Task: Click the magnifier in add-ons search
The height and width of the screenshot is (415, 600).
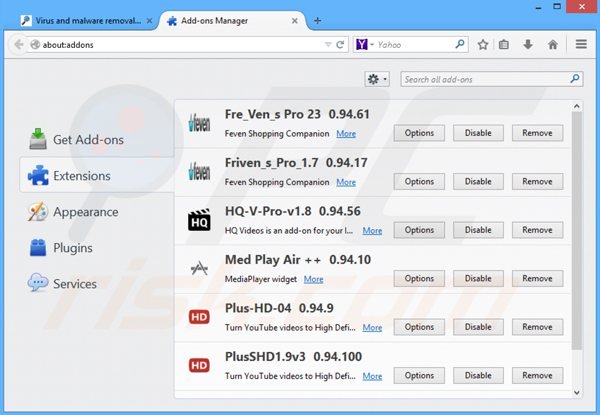Action: click(x=574, y=79)
